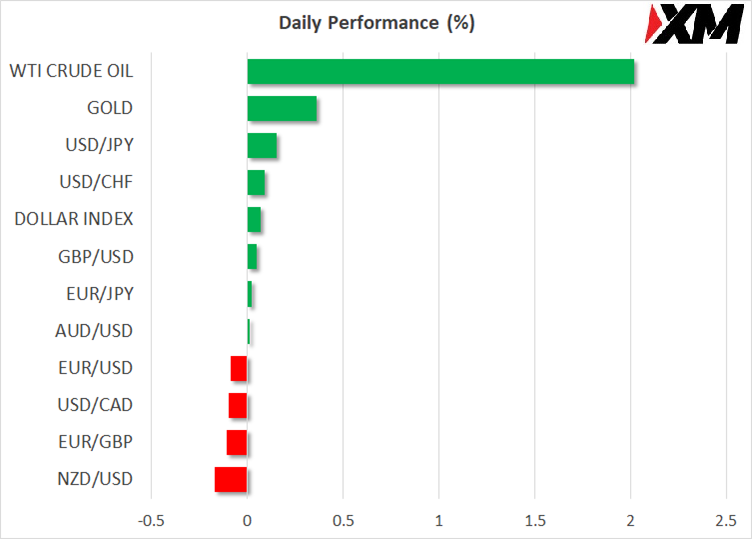Select the red NZD/USD bar
The image size is (752, 539).
point(231,480)
